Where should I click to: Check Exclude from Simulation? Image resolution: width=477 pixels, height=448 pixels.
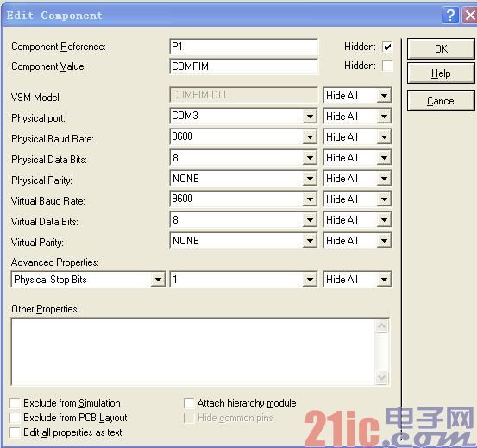15,403
